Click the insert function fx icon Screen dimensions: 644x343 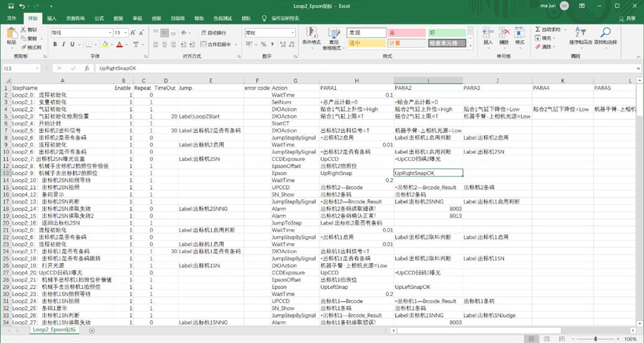(x=87, y=68)
